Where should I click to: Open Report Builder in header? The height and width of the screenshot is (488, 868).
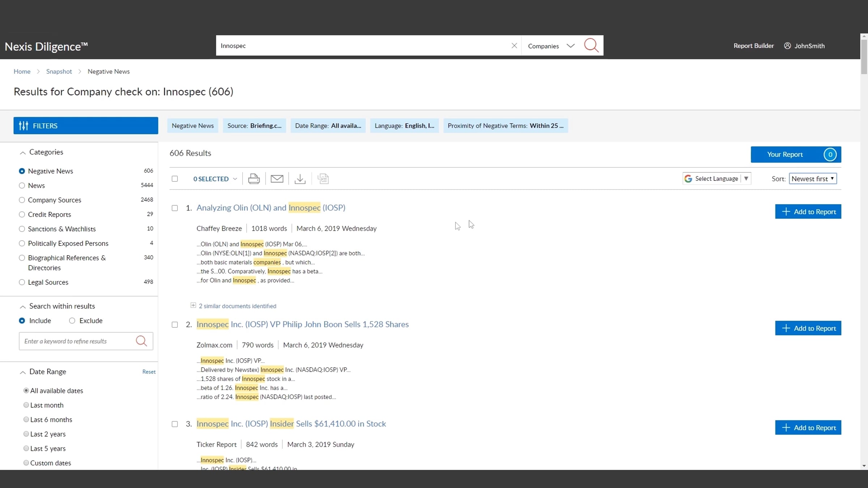[753, 46]
